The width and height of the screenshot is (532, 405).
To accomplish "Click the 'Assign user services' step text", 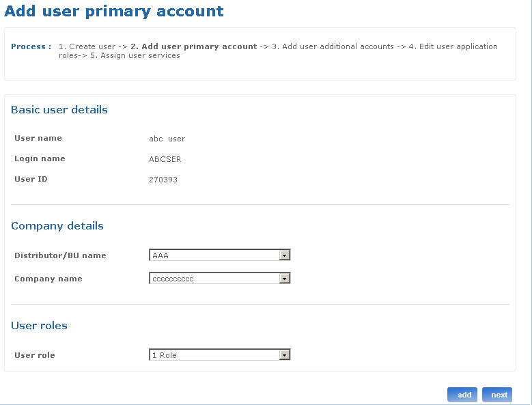I will [140, 55].
